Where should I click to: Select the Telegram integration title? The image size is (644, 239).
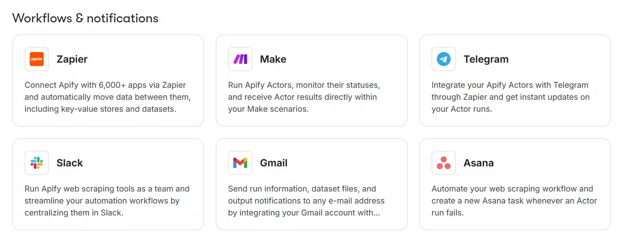(x=486, y=59)
